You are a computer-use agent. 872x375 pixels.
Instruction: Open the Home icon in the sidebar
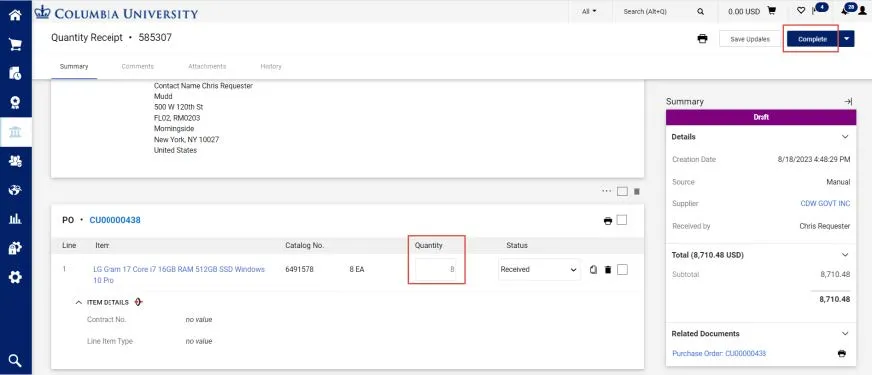pos(15,14)
